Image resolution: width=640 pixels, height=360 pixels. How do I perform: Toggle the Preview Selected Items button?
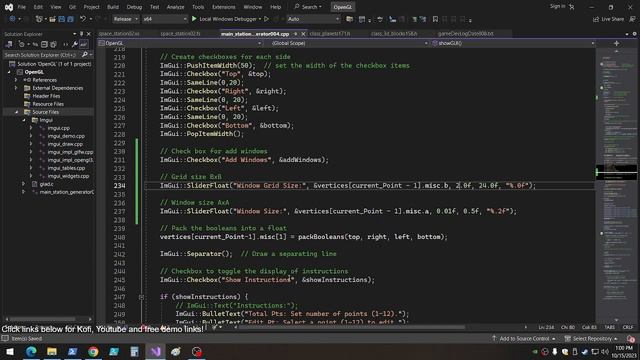coord(83,44)
